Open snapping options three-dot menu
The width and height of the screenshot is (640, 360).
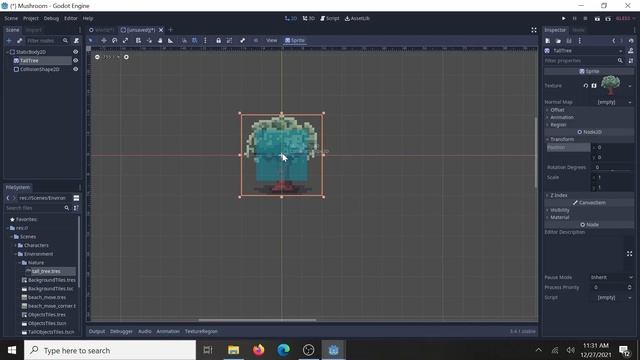pyautogui.click(x=205, y=40)
